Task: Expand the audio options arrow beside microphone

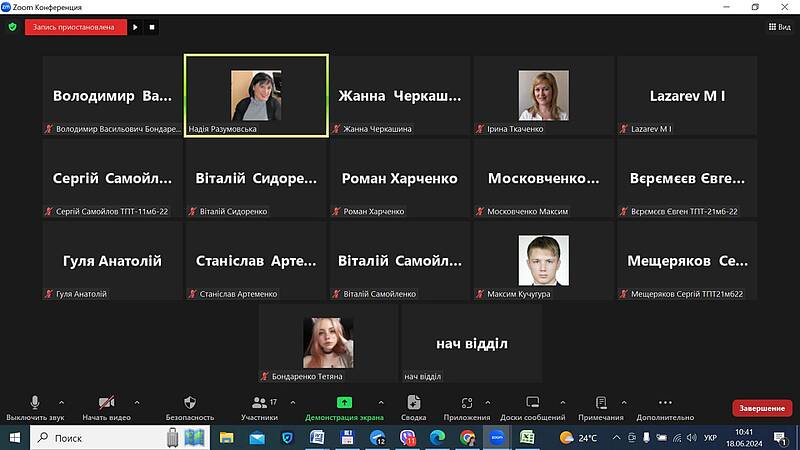Action: [x=61, y=401]
